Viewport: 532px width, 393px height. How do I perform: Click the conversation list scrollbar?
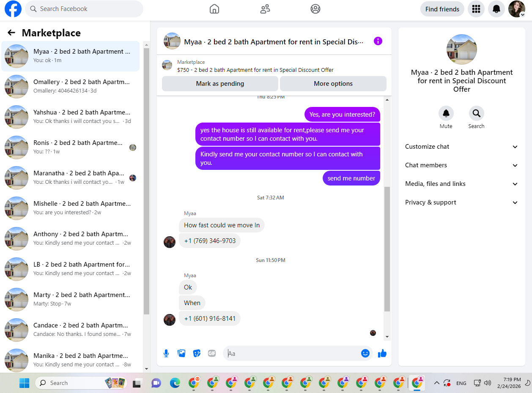(146, 182)
